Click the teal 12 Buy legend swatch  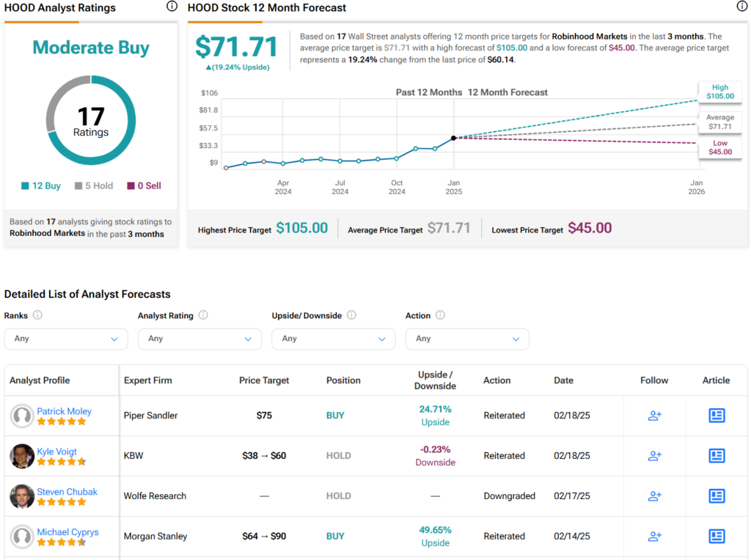pos(25,185)
